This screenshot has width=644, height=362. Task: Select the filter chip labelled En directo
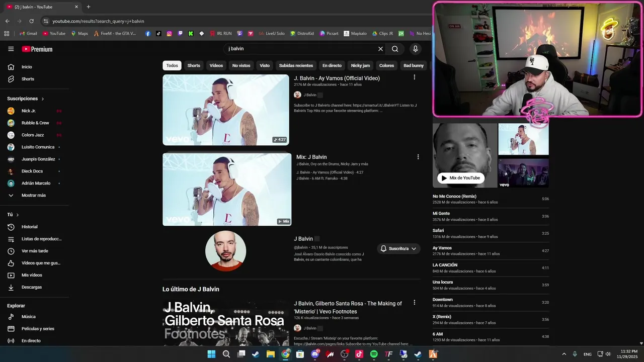point(332,65)
